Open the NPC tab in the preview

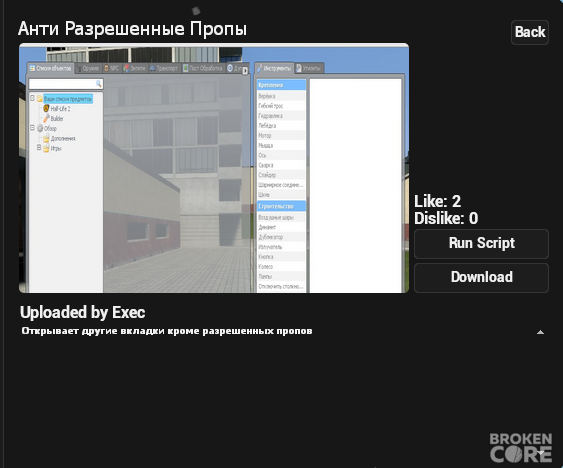click(x=111, y=68)
